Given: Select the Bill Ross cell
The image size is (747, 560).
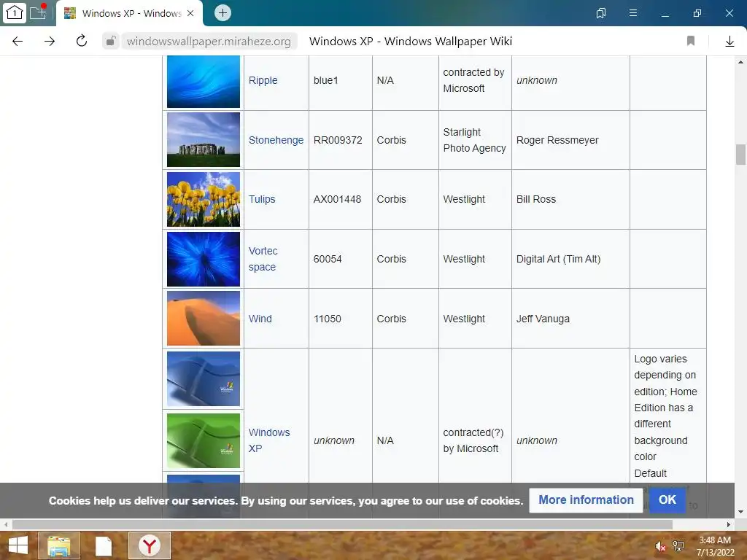Looking at the screenshot, I should coord(570,200).
